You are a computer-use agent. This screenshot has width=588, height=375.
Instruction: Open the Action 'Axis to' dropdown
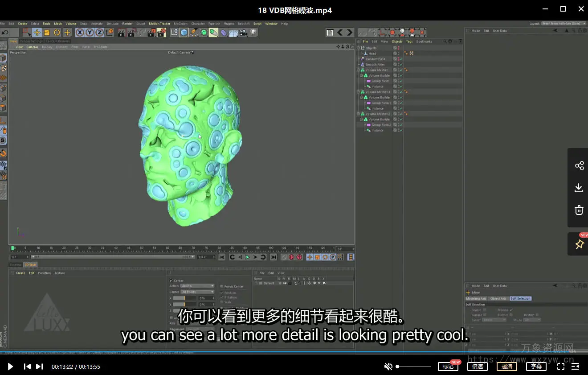pos(197,286)
